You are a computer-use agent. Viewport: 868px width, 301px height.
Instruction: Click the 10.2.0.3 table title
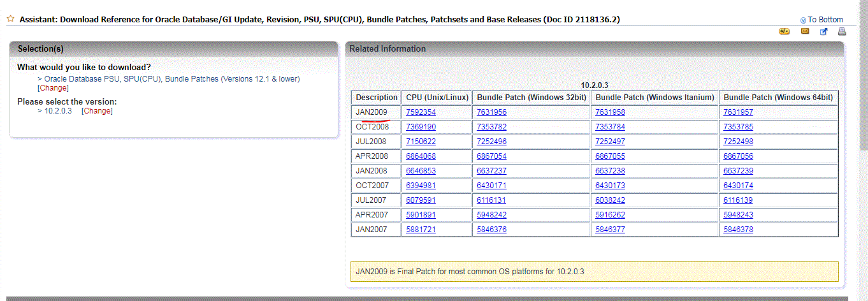click(594, 85)
